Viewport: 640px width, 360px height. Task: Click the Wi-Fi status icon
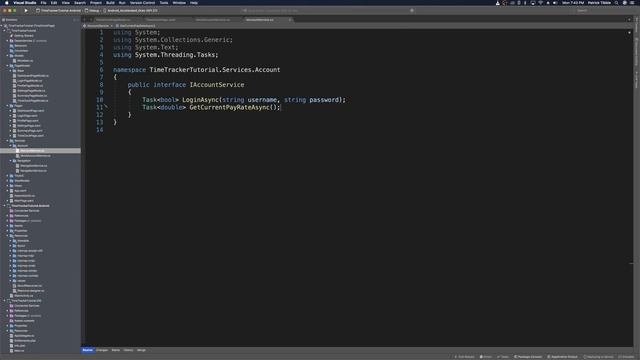click(x=540, y=2)
